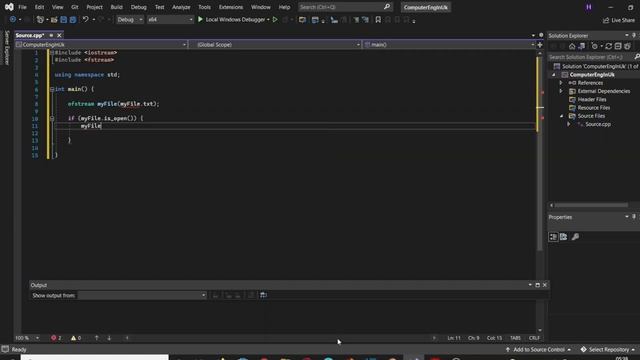The height and width of the screenshot is (360, 640).
Task: Click Sync with Active Document icon
Action: [x=609, y=46]
